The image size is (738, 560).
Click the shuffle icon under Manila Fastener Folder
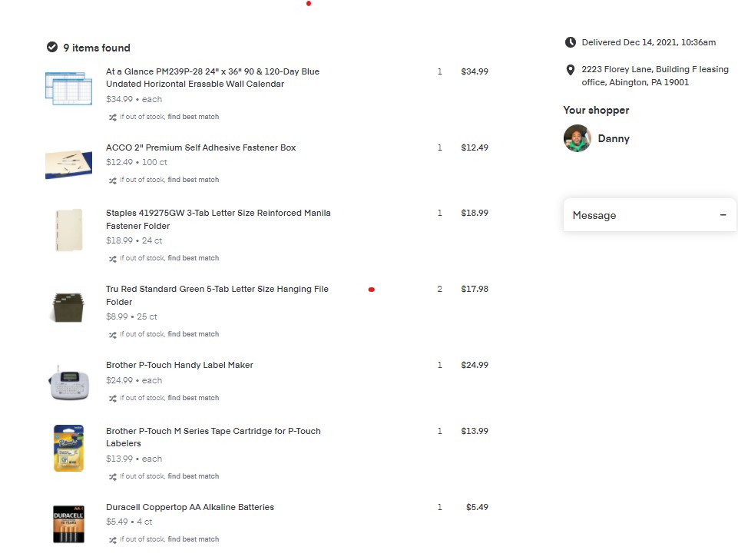tap(112, 259)
